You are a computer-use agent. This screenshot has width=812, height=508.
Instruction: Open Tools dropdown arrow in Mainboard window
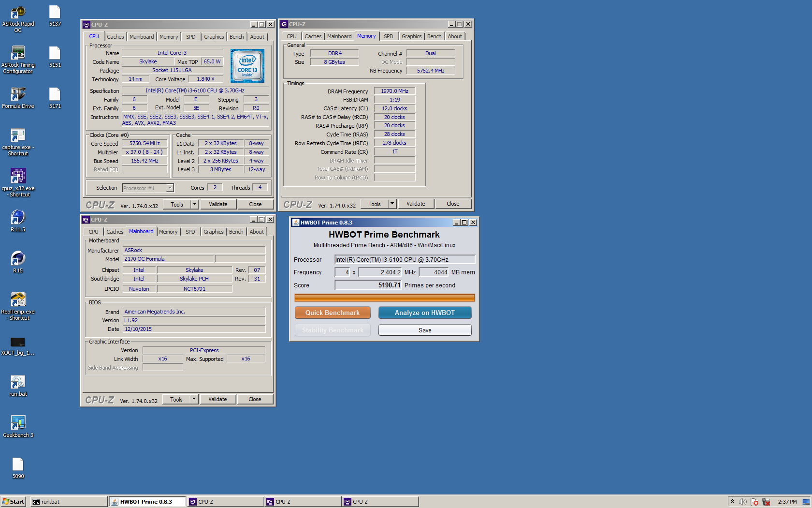[194, 399]
